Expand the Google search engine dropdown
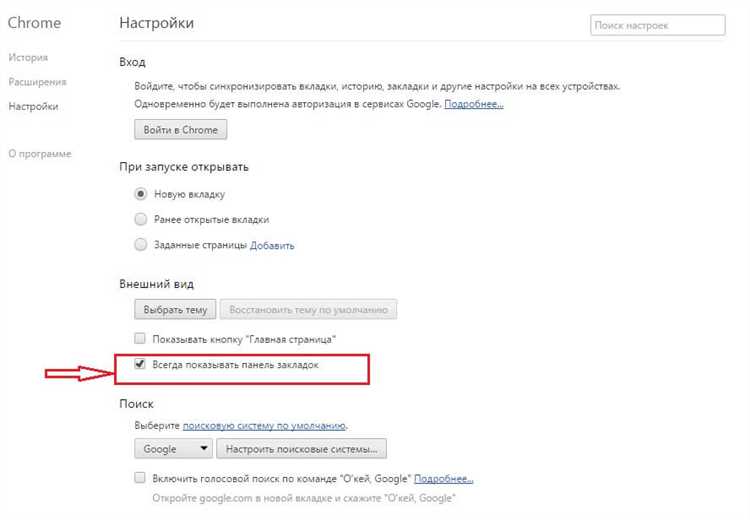This screenshot has height=520, width=750. tap(173, 449)
